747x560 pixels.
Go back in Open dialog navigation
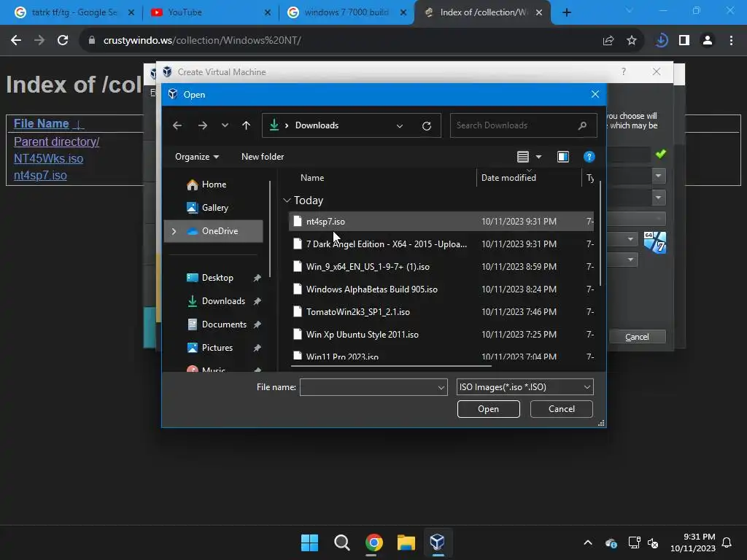pos(177,125)
